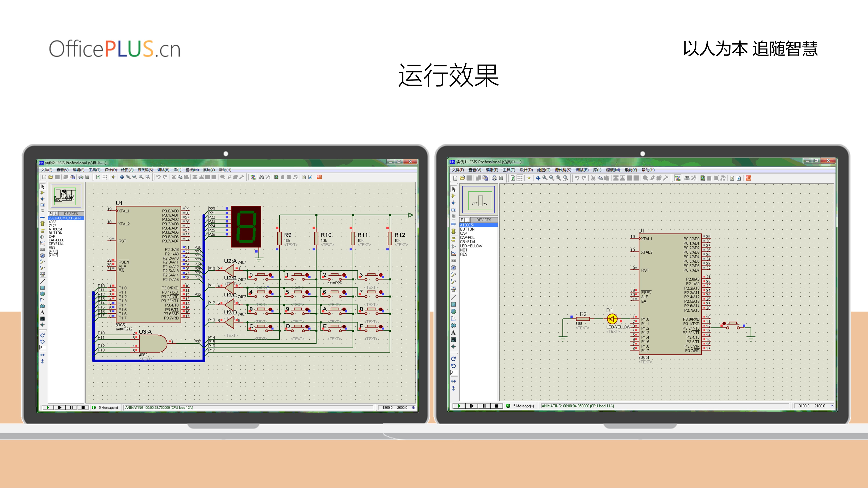Click Pan/Center blue arrows icon in 实例2
The height and width of the screenshot is (488, 868).
coord(122,177)
